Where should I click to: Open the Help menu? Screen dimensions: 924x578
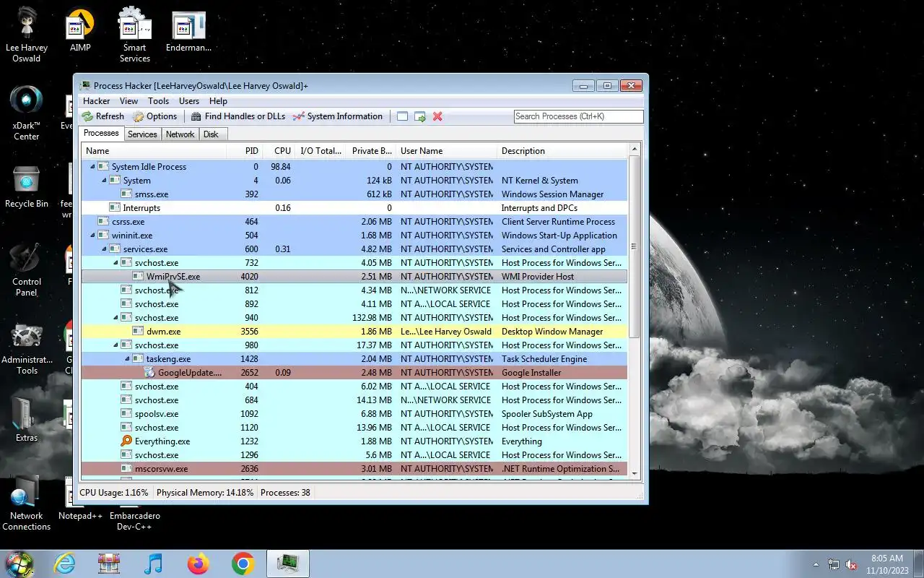218,101
